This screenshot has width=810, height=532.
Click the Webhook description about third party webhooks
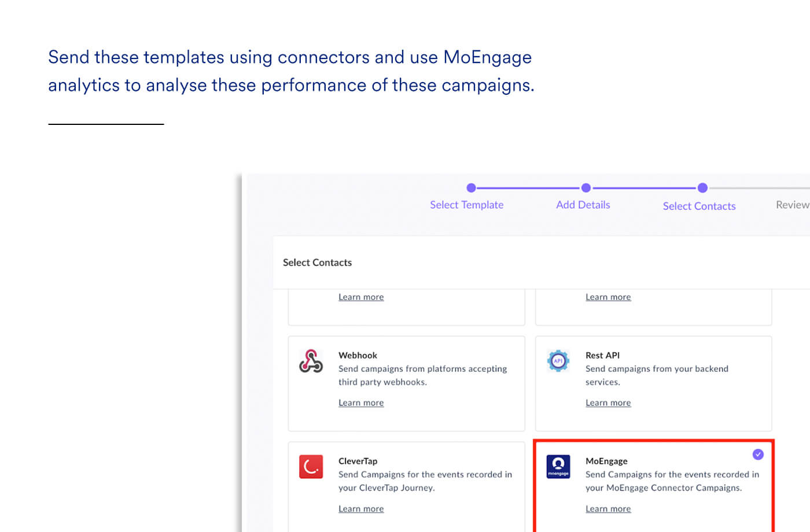click(x=423, y=375)
